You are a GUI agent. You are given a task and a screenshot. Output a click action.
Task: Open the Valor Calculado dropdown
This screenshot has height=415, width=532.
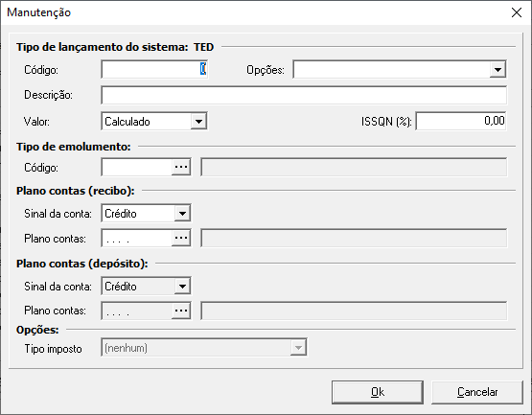point(198,121)
